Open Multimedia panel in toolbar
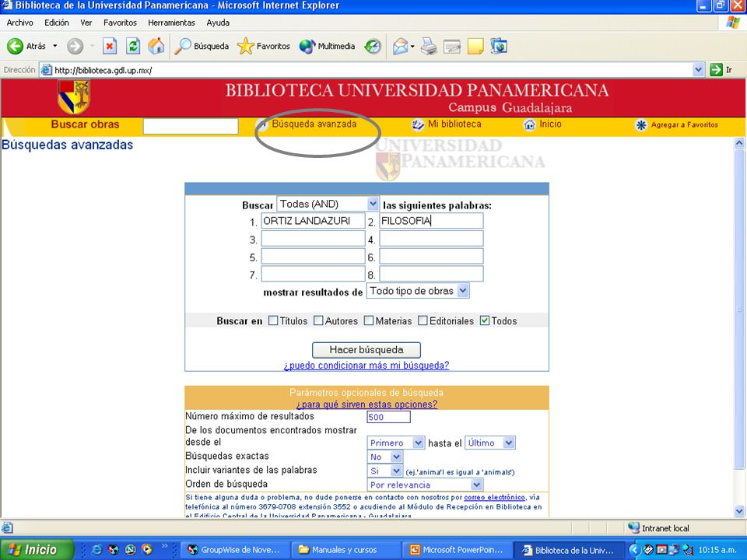The image size is (747, 560). pos(328,46)
